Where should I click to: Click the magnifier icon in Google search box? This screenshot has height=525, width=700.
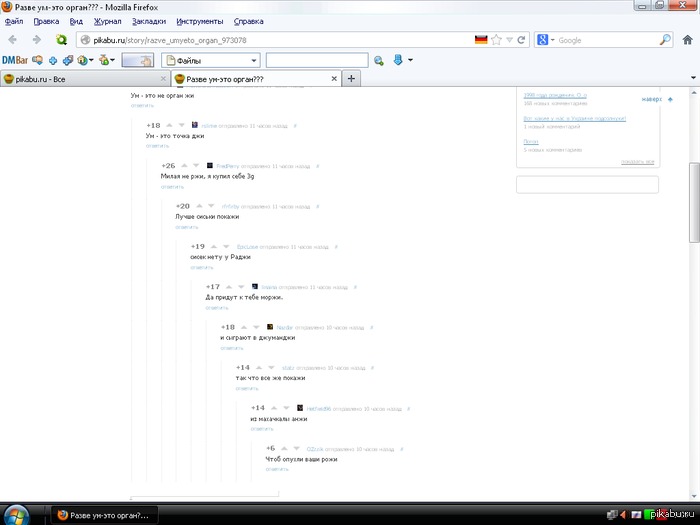click(665, 40)
